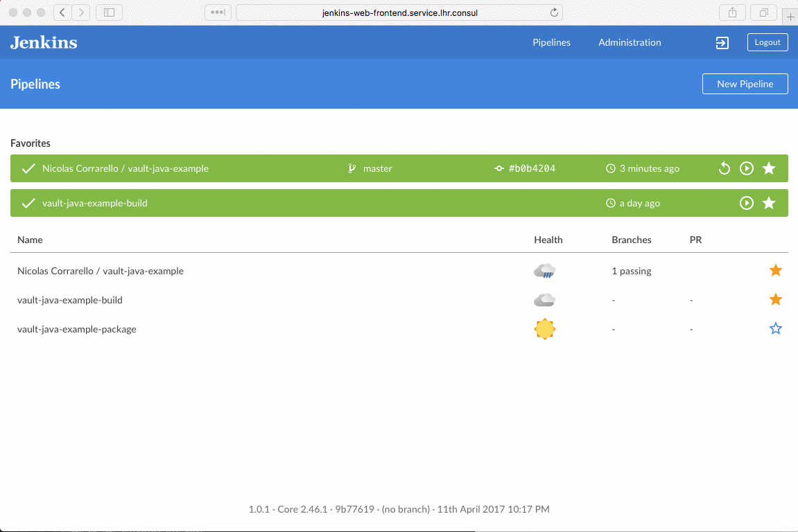
Task: Click the exit-to-classic arrow icon
Action: pos(722,43)
